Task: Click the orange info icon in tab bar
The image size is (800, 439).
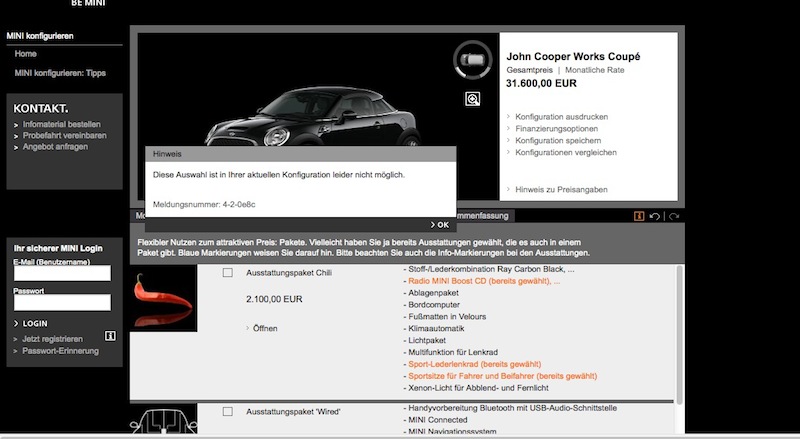Action: point(639,215)
